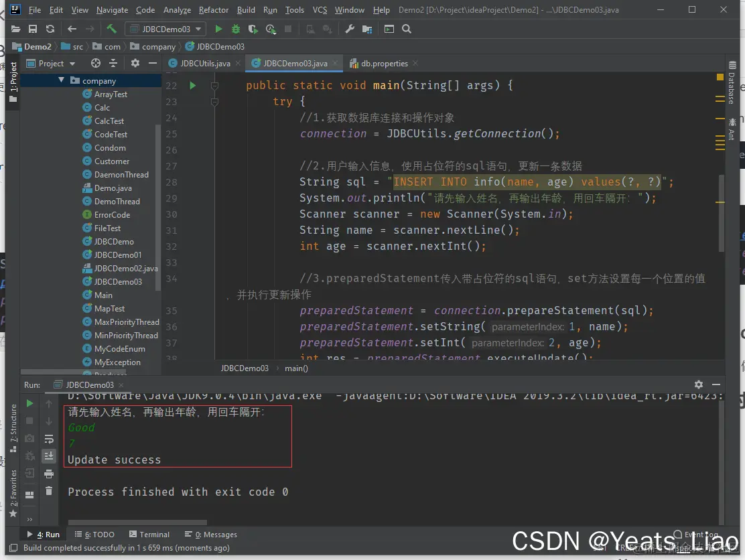Collapse all in the Project panel

click(x=113, y=63)
